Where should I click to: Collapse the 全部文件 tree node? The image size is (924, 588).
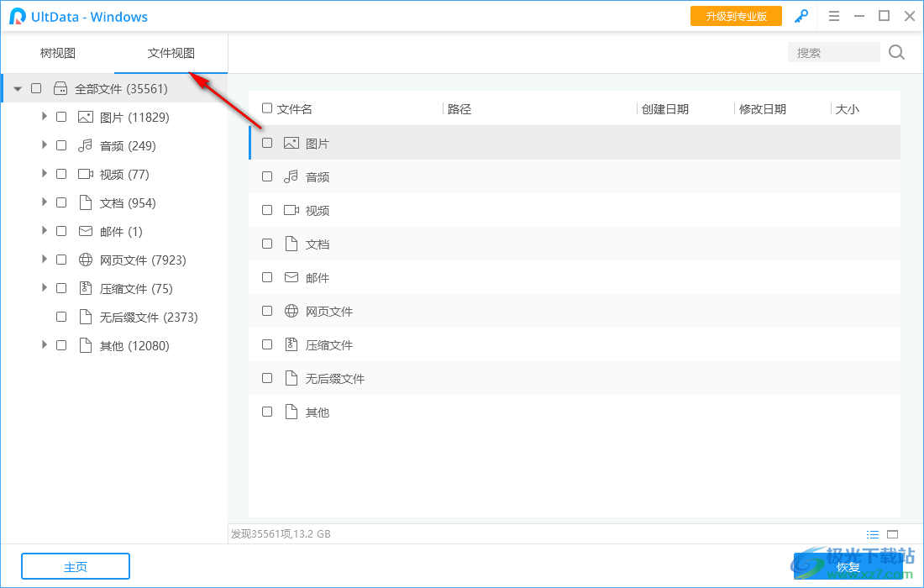[x=17, y=87]
